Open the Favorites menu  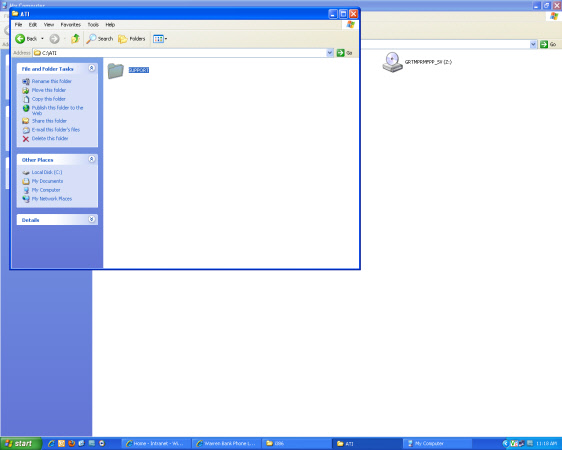click(71, 25)
